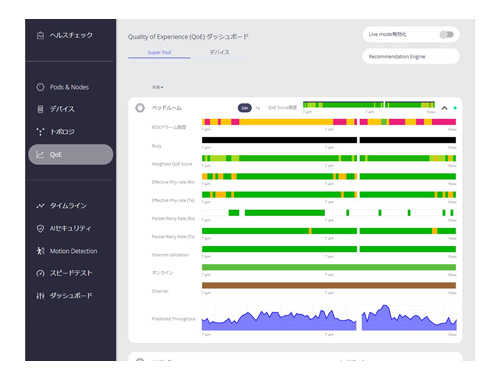Click the Predicted Throughput label
500x380 pixels.
[x=173, y=319]
